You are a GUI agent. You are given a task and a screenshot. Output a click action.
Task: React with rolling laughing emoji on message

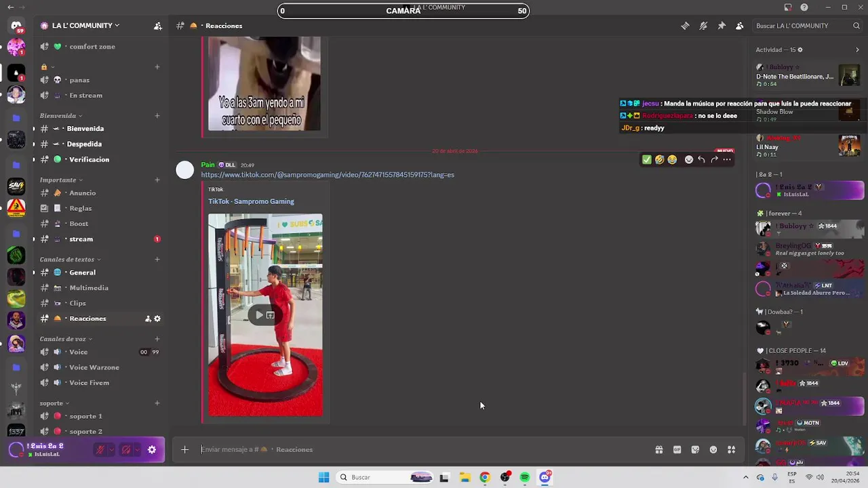[x=659, y=160]
